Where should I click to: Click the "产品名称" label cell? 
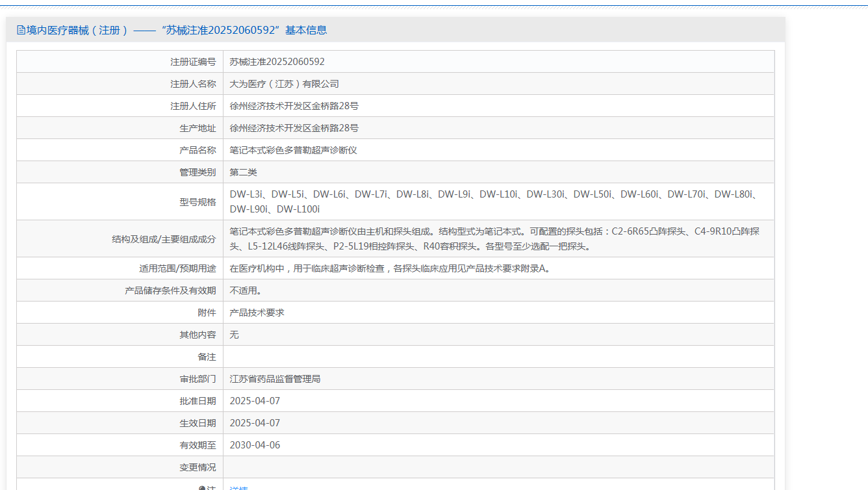coord(120,150)
